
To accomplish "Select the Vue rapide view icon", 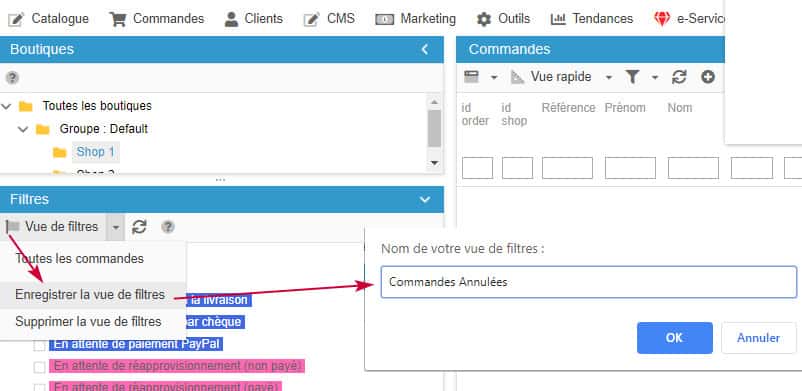I will pos(518,77).
